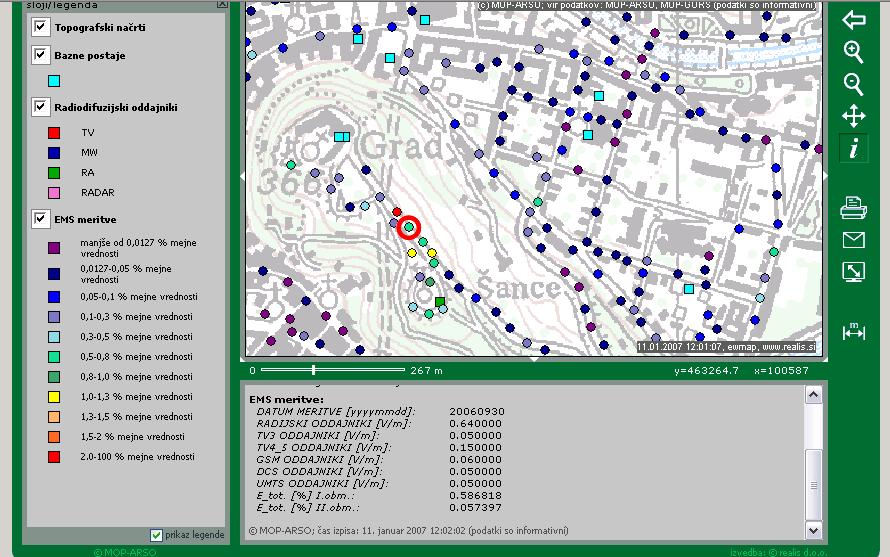Click the double cyan base station marker near Grad
This screenshot has height=557, width=890.
(x=342, y=137)
